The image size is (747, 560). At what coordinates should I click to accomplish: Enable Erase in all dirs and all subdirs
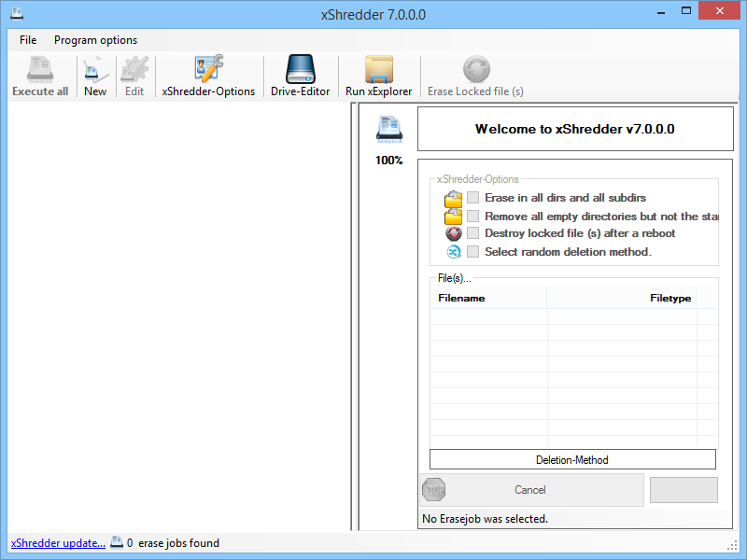click(472, 198)
